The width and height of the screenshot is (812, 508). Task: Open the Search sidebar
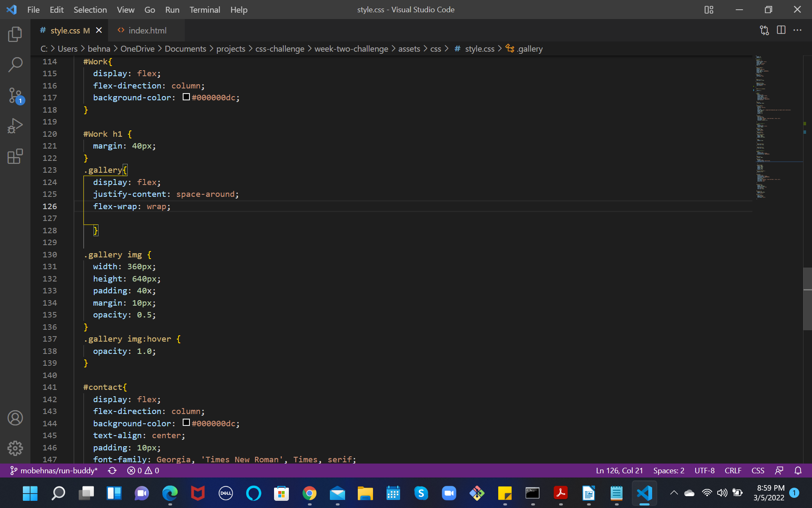coord(15,64)
